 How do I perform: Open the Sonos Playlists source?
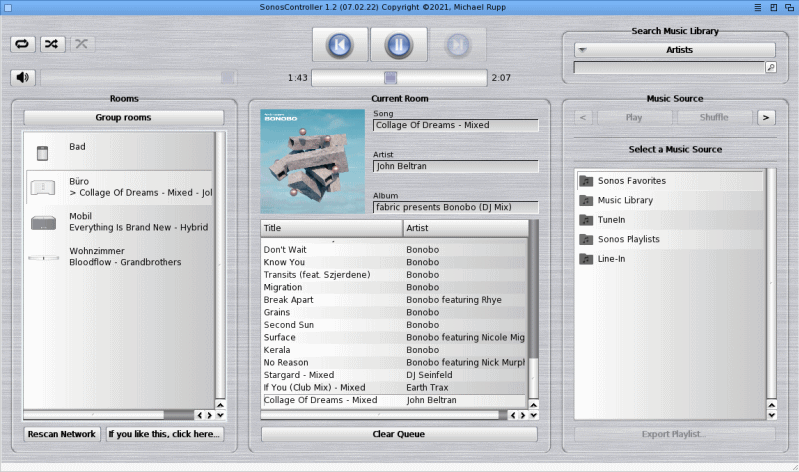(x=634, y=239)
